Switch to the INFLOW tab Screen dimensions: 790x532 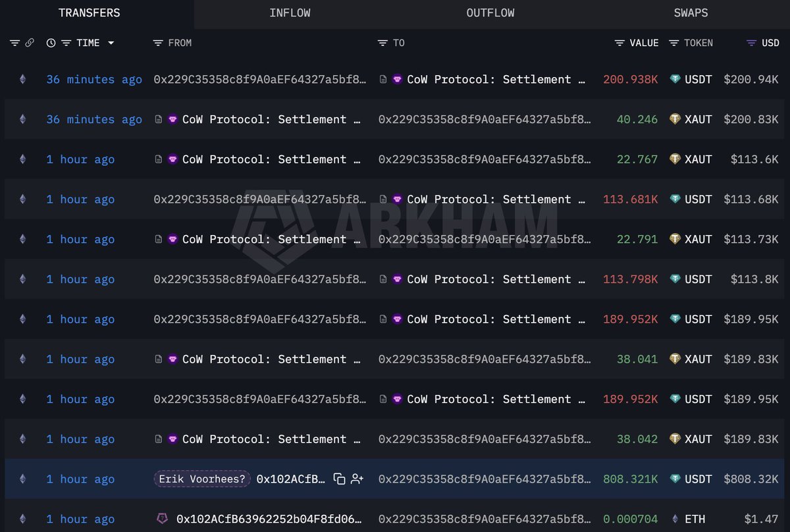290,13
